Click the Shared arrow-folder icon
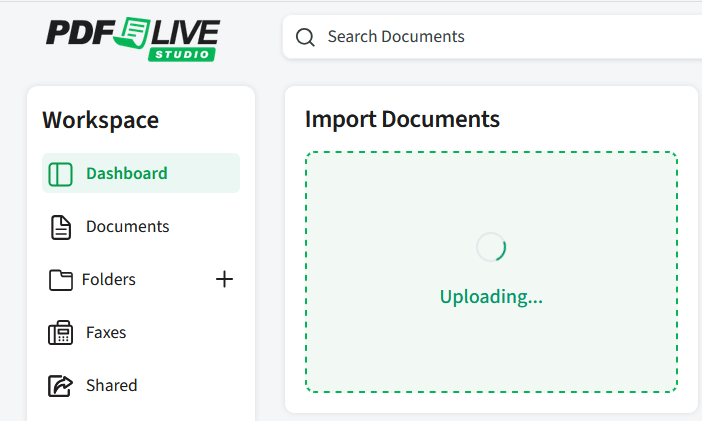The width and height of the screenshot is (702, 421). (x=61, y=386)
